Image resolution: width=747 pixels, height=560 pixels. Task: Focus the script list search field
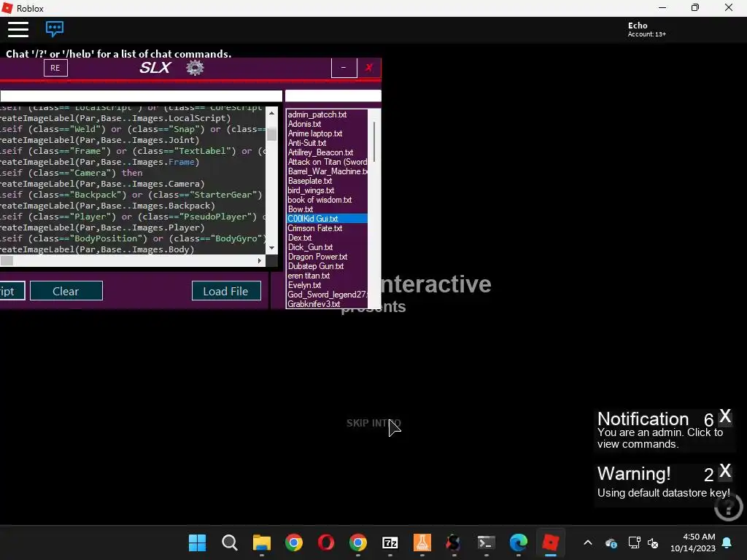click(x=333, y=96)
